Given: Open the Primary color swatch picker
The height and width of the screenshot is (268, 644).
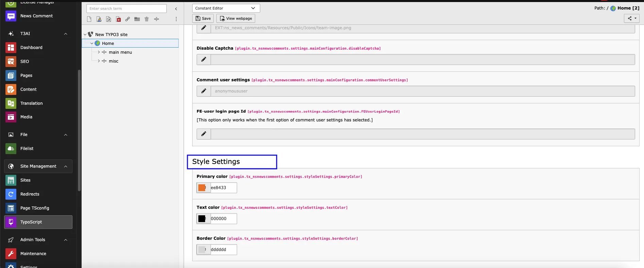Looking at the screenshot, I should pos(202,188).
